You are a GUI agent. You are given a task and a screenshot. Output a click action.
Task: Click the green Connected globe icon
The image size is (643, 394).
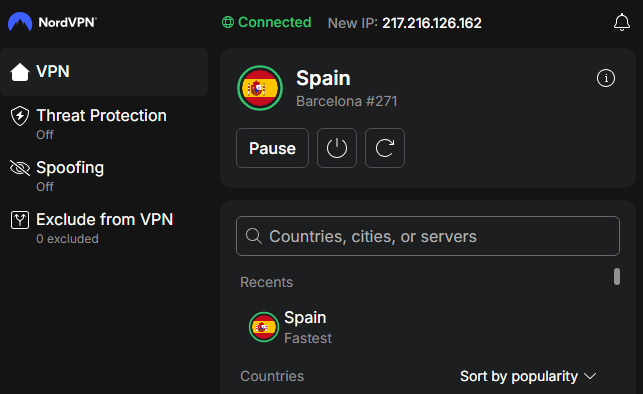point(228,22)
